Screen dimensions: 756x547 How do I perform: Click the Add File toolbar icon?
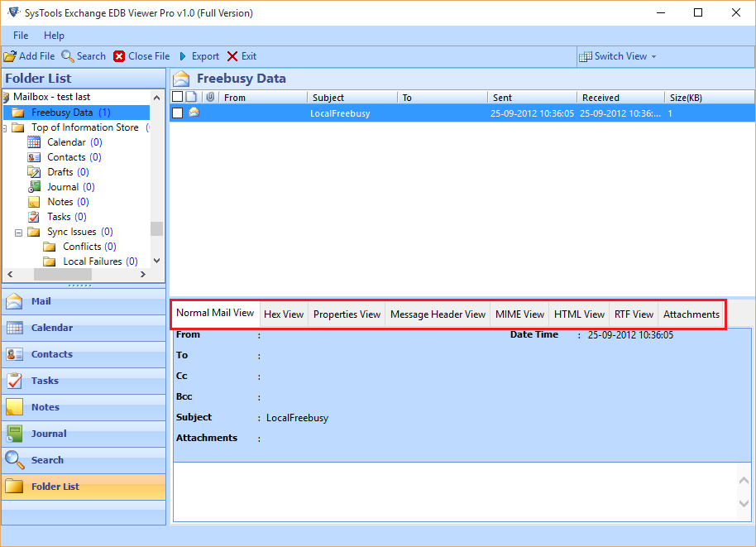coord(10,56)
